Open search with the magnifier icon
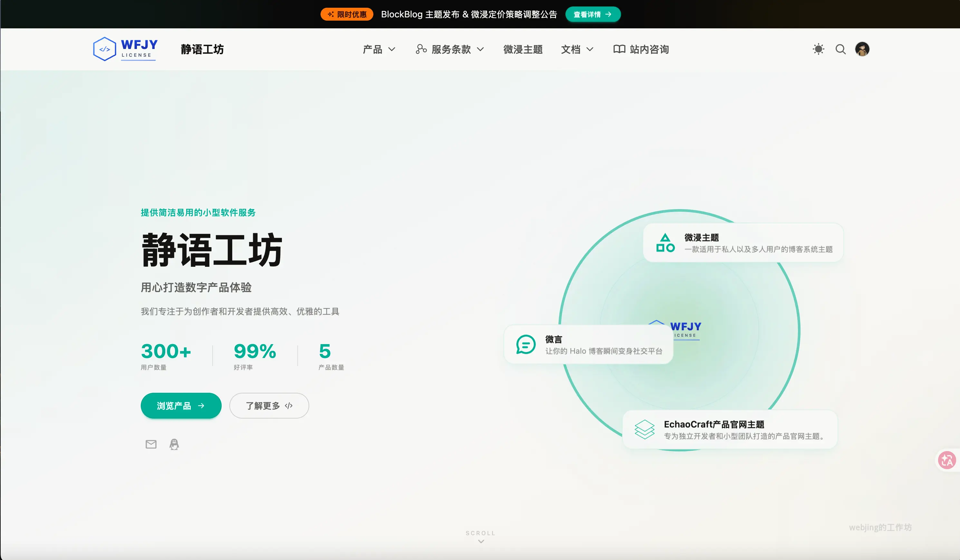 pos(840,49)
